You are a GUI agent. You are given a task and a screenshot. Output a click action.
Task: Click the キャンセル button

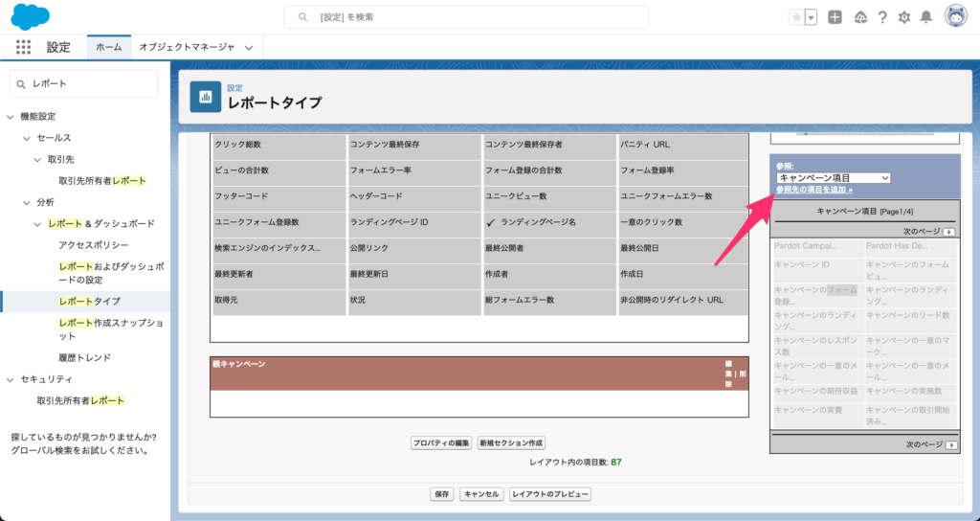point(481,494)
